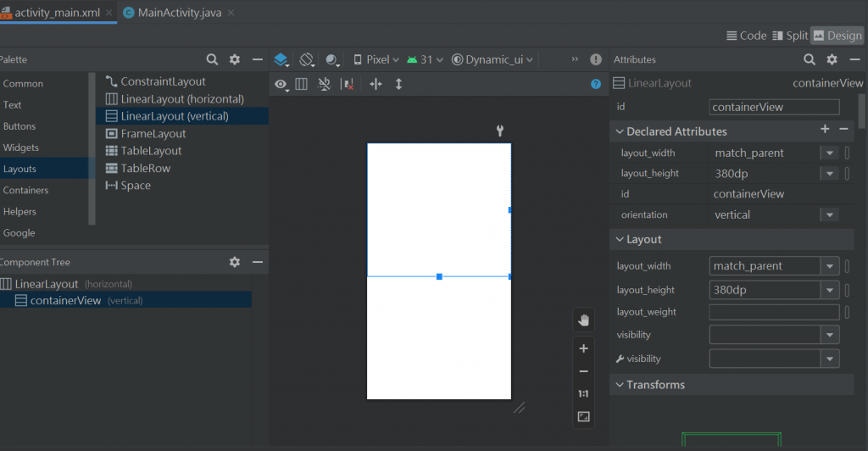Collapse the Declared Attributes section

[618, 131]
